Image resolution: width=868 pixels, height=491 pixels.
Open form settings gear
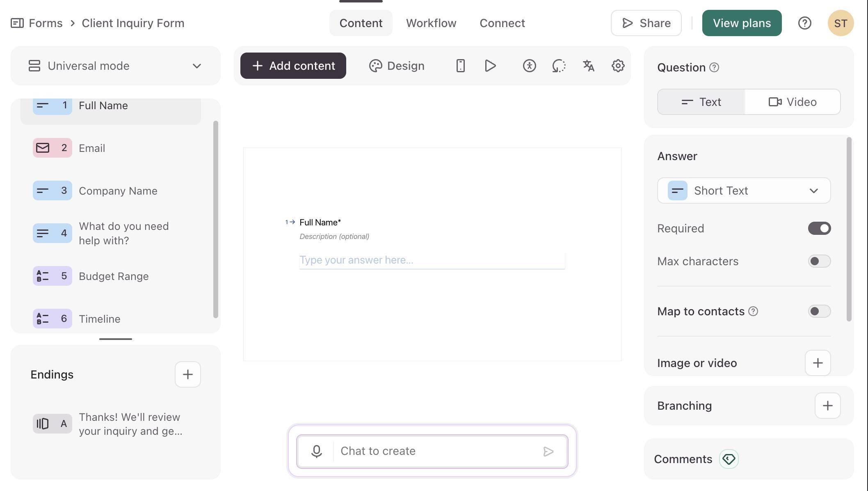pos(617,65)
